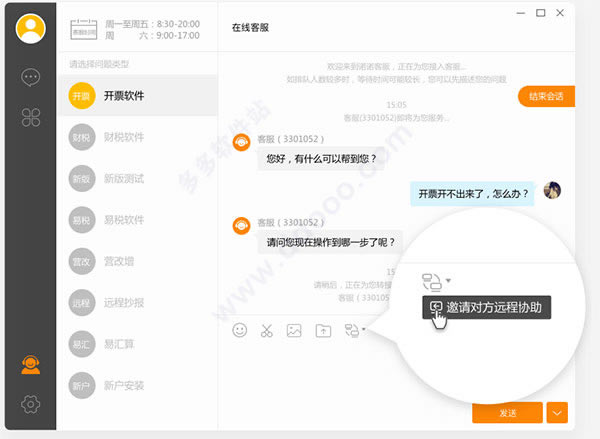600x439 pixels.
Task: Choose 邀请对方远程协助 menu option
Action: 486,307
